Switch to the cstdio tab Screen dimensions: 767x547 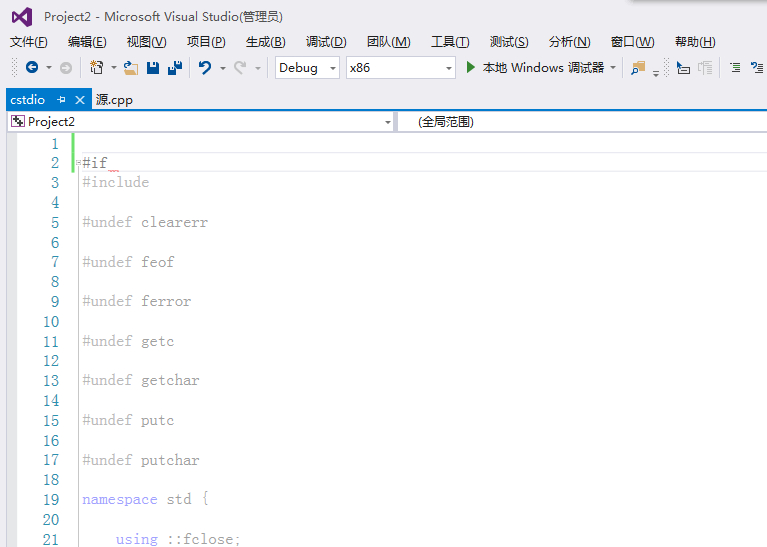pyautogui.click(x=28, y=100)
